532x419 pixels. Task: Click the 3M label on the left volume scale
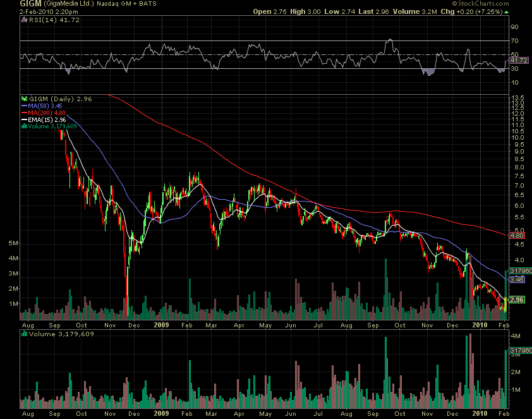pyautogui.click(x=13, y=274)
